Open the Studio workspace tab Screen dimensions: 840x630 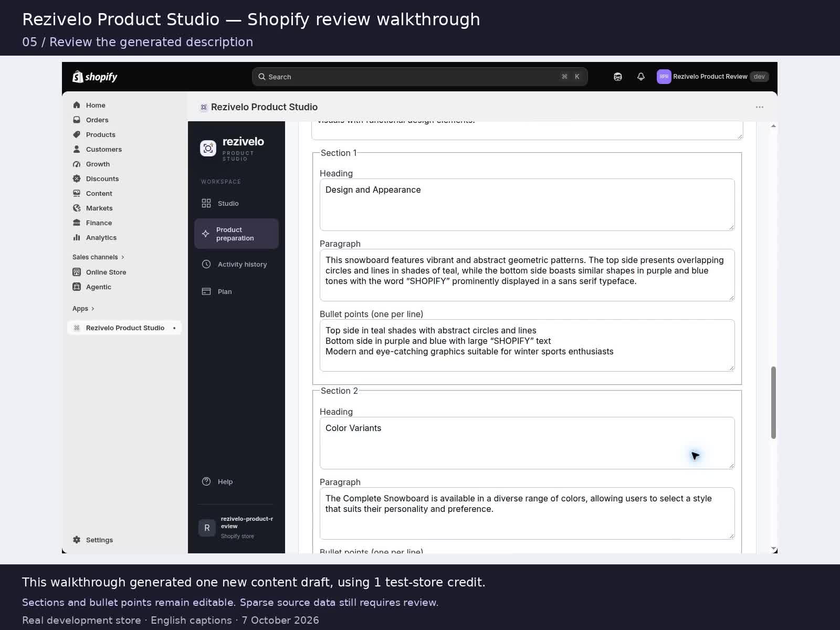[236, 203]
